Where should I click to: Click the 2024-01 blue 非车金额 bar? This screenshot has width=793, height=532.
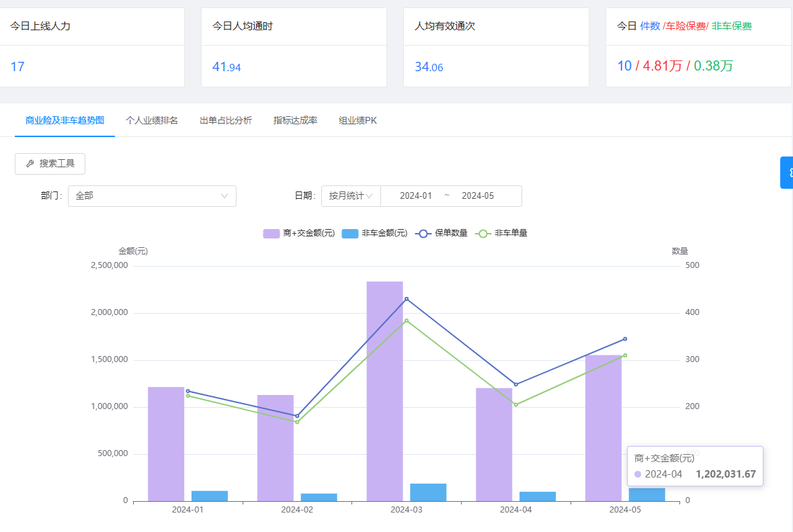(x=210, y=496)
